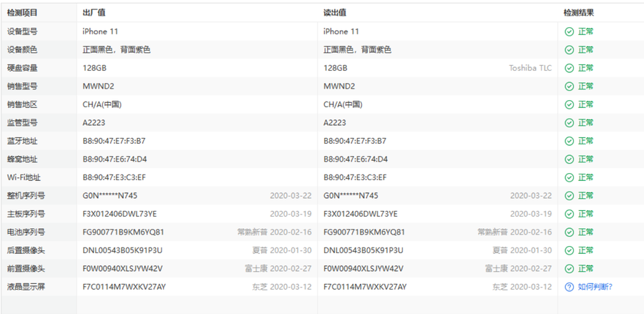This screenshot has height=314, width=644.
Task: Click green check icon in 蓝牙地址 row
Action: point(570,141)
